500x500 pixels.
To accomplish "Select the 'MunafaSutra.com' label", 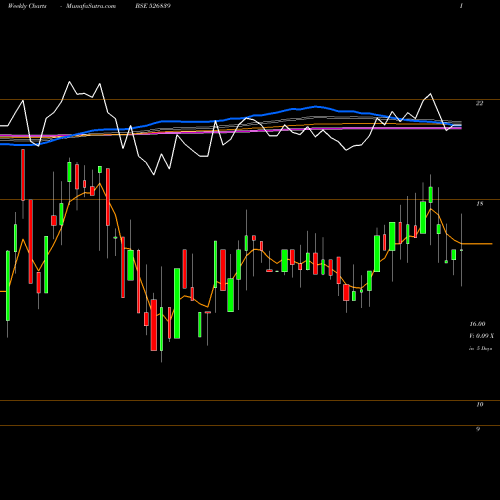I will point(91,6).
